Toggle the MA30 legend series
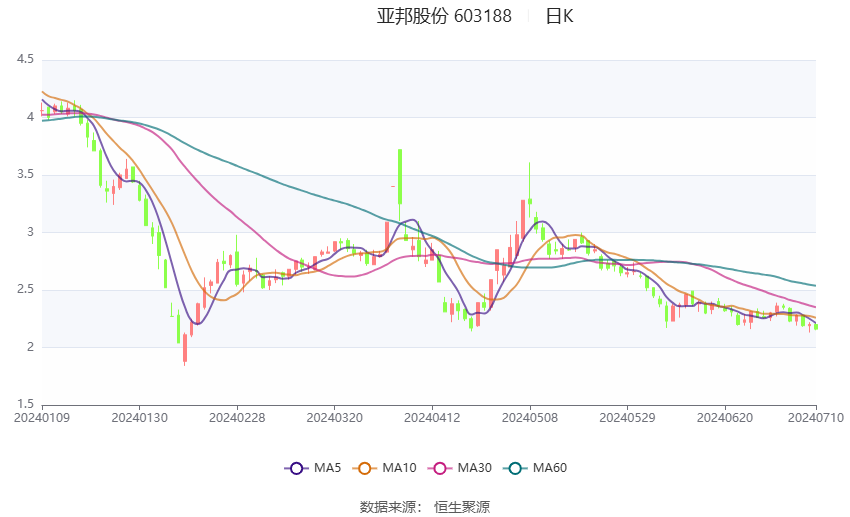This screenshot has width=850, height=517. [460, 468]
